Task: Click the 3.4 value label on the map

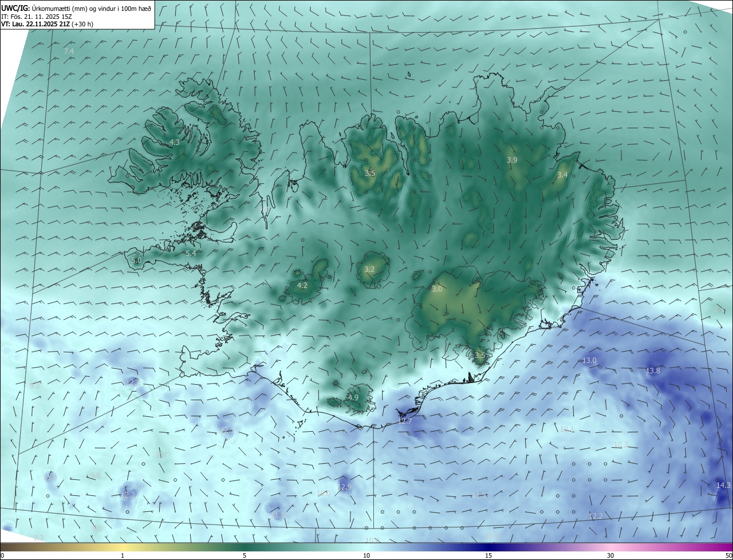Action: coord(562,175)
